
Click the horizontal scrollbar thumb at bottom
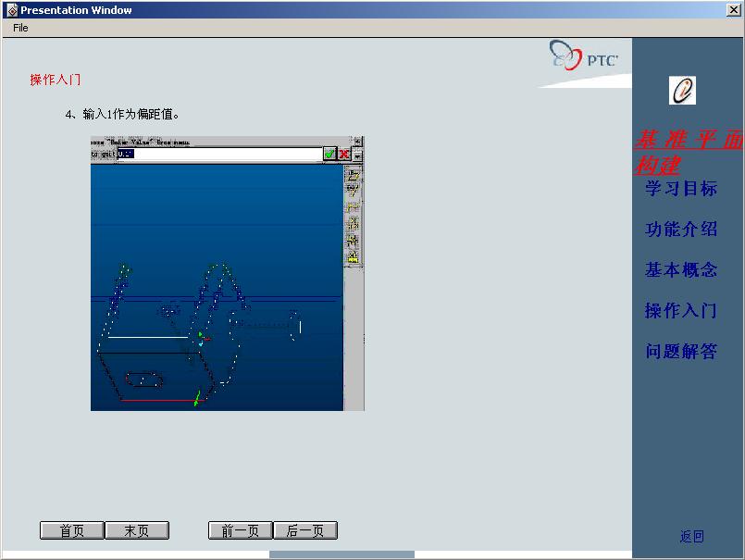tap(341, 554)
